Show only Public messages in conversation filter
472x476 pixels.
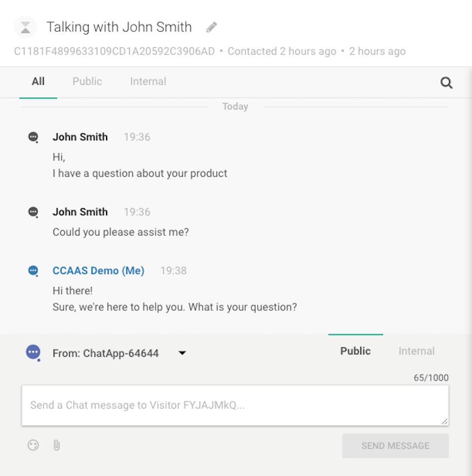pos(87,82)
